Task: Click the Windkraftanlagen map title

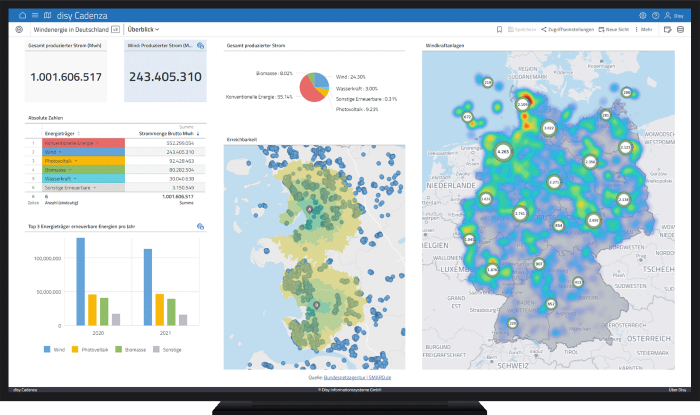Action: point(445,46)
